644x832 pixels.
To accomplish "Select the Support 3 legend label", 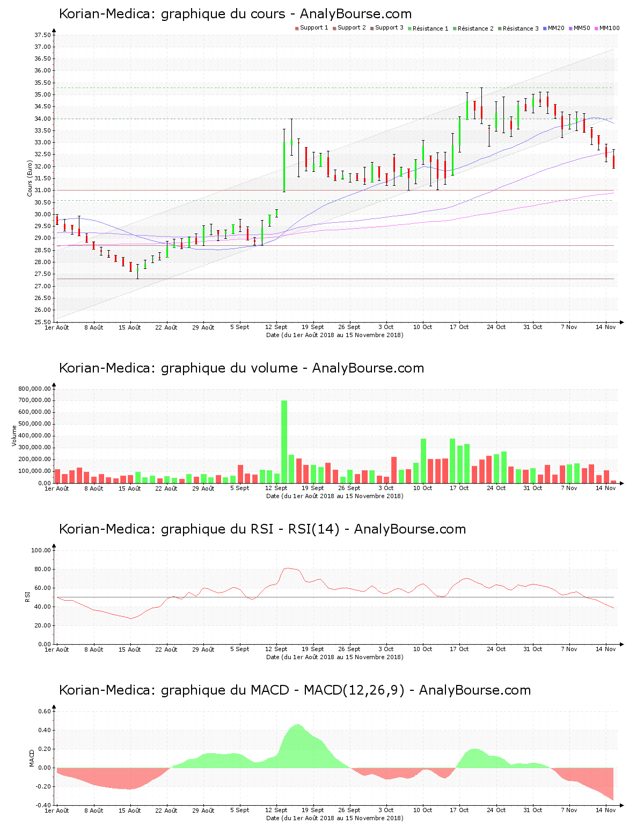I will pos(389,28).
